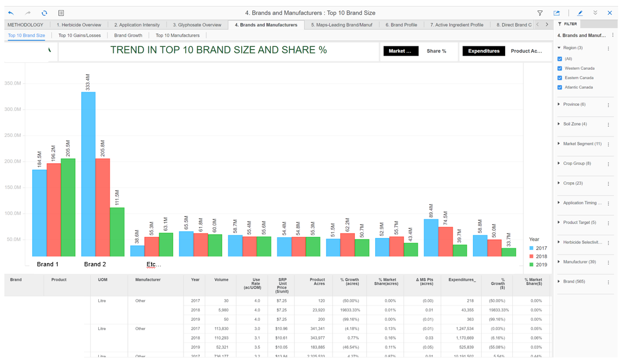Expand the Crop Group (8) filter

click(x=559, y=163)
